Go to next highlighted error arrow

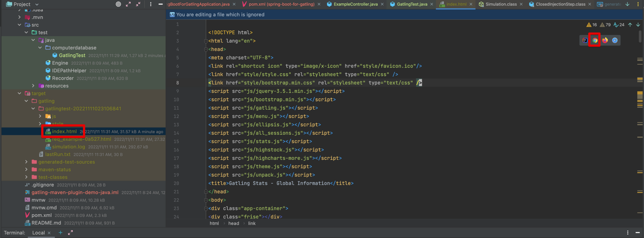[638, 25]
